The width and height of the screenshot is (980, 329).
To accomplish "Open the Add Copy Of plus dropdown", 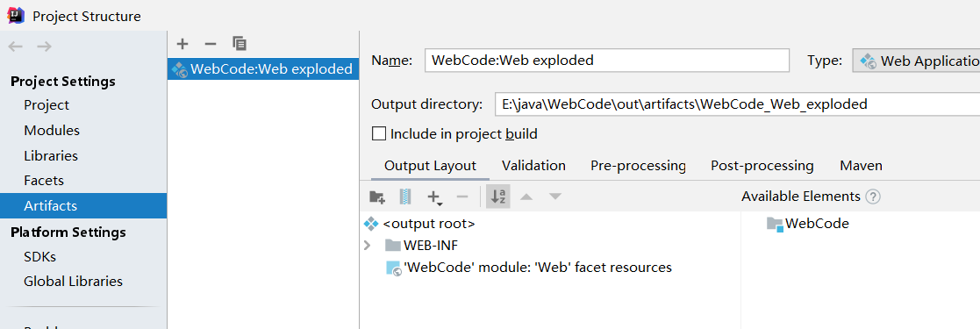I will [434, 197].
